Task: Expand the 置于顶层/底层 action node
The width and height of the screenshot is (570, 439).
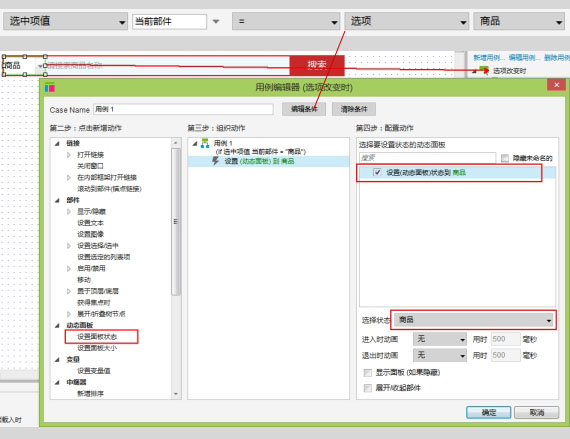Action: (x=69, y=291)
